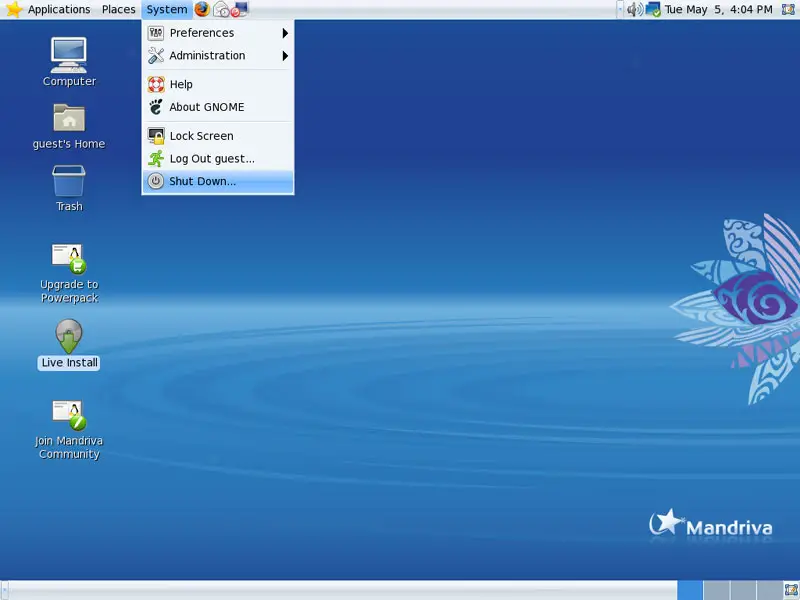The width and height of the screenshot is (800, 600).
Task: Close the open System menu
Action: point(167,9)
